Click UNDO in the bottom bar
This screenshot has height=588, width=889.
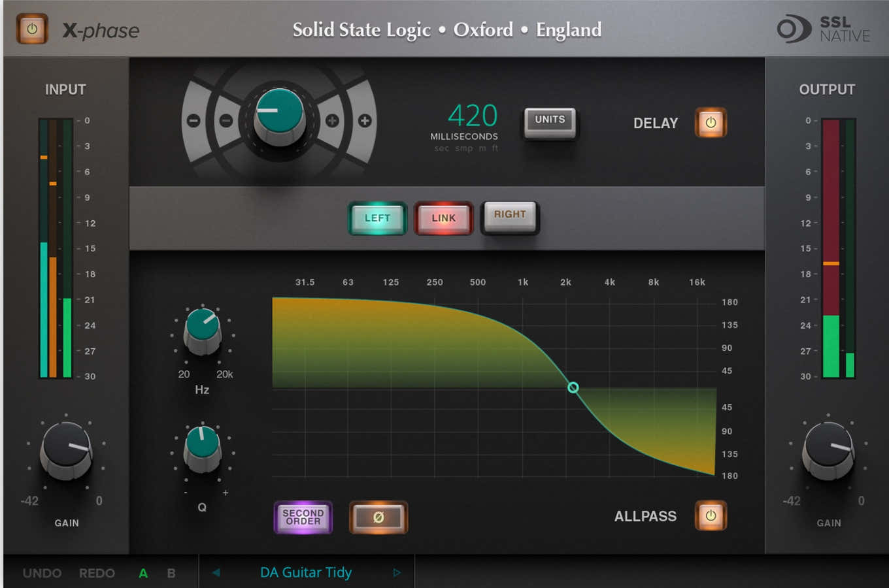[x=42, y=573]
